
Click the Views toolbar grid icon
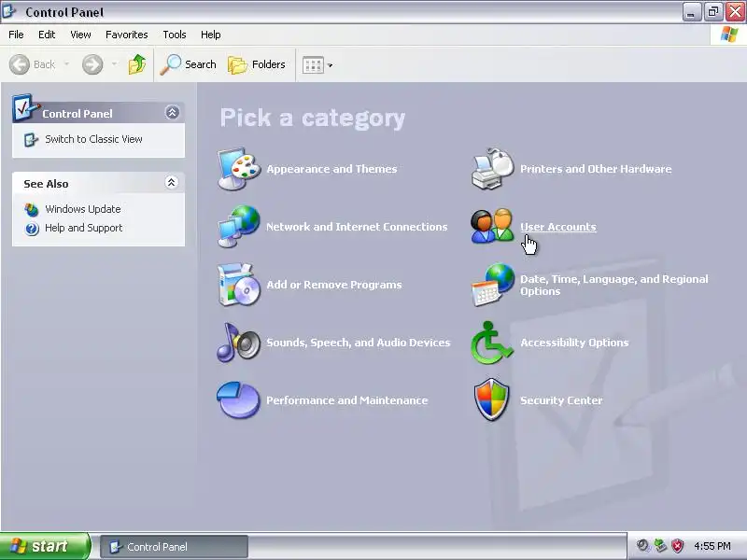(x=313, y=64)
